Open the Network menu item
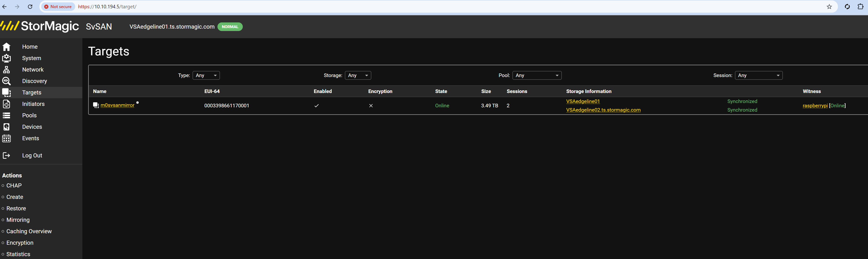This screenshot has height=259, width=868. pos(33,69)
